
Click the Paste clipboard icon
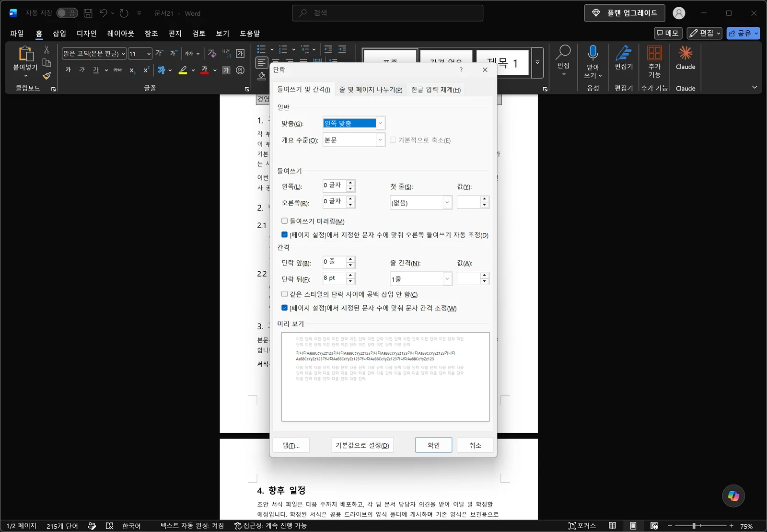(25, 54)
